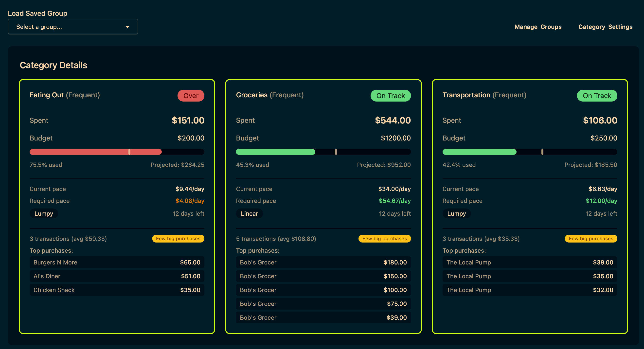This screenshot has height=349, width=644.
Task: Click Few big purchases badge under Transportation
Action: pos(591,239)
